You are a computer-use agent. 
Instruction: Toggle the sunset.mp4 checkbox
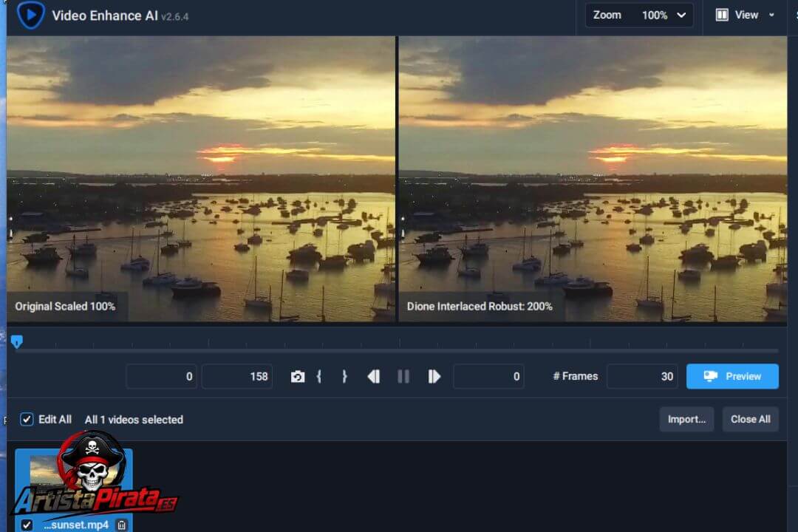coord(27,525)
